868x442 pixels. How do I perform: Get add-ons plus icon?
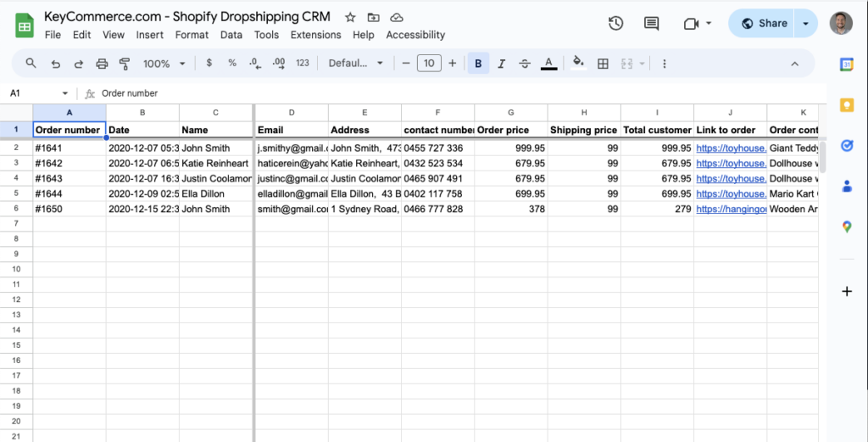[847, 291]
